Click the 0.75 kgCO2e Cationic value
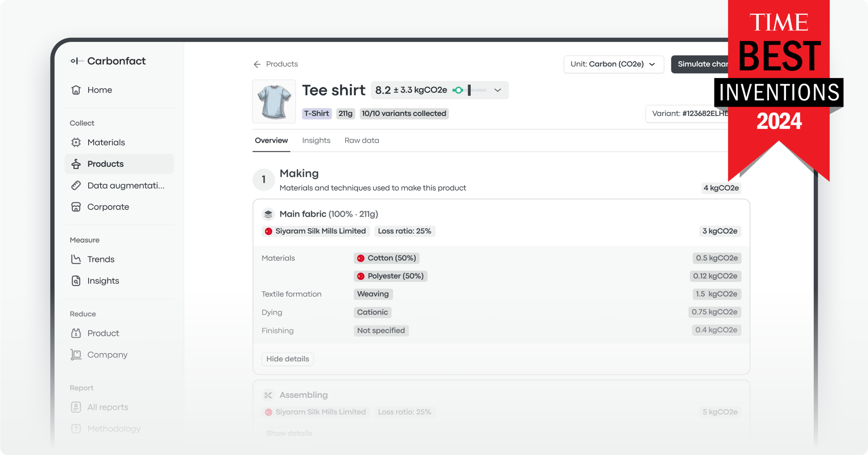Screen dimensions: 868x455 (715, 312)
